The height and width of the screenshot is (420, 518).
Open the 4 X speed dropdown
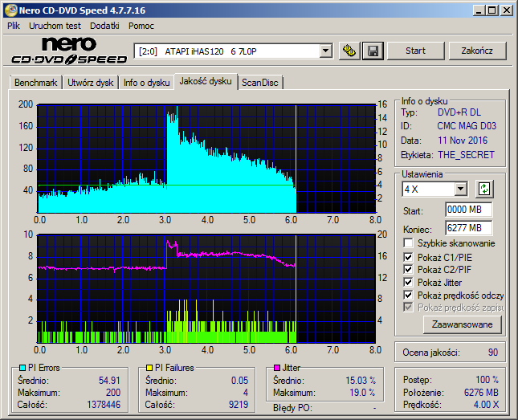coord(460,190)
